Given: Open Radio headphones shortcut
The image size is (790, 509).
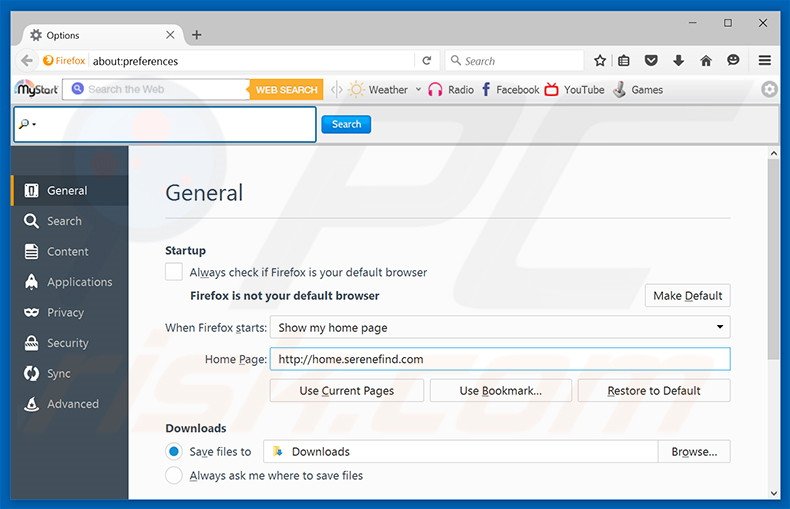Looking at the screenshot, I should (451, 90).
